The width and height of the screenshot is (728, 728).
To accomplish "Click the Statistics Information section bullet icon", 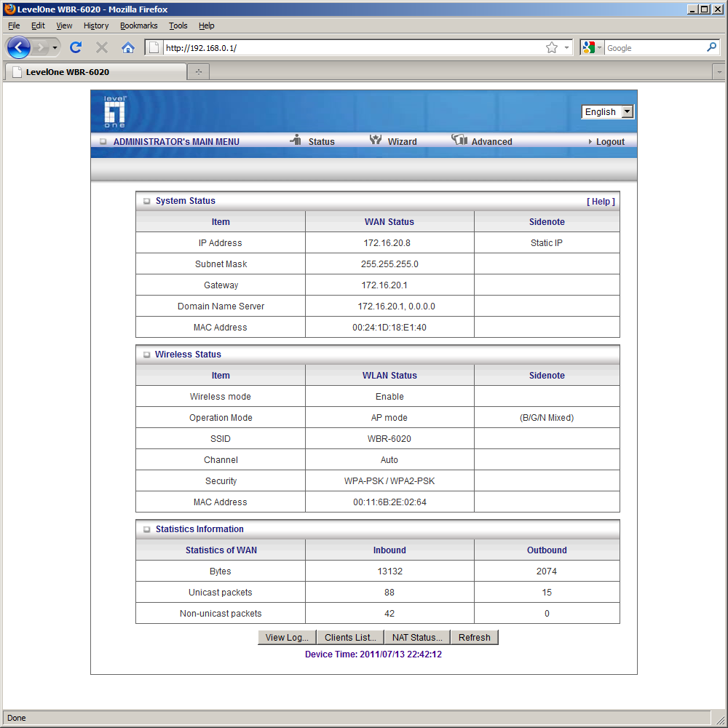I will click(x=147, y=529).
